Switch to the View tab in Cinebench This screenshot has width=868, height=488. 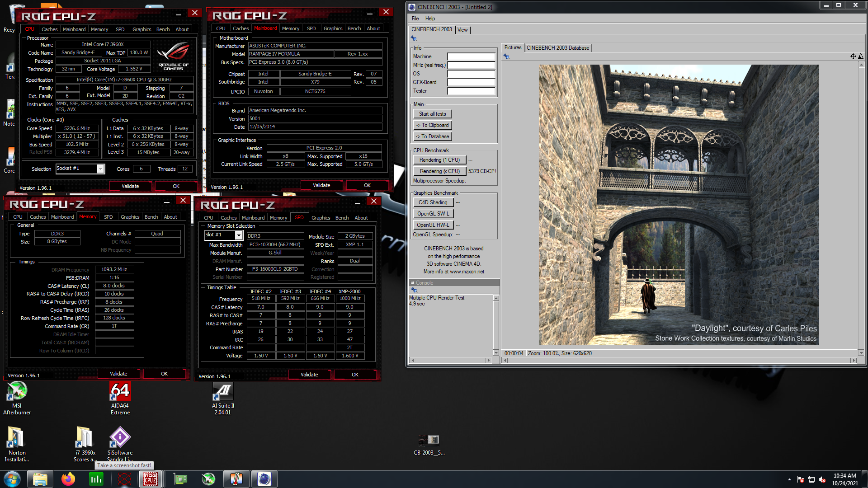462,30
